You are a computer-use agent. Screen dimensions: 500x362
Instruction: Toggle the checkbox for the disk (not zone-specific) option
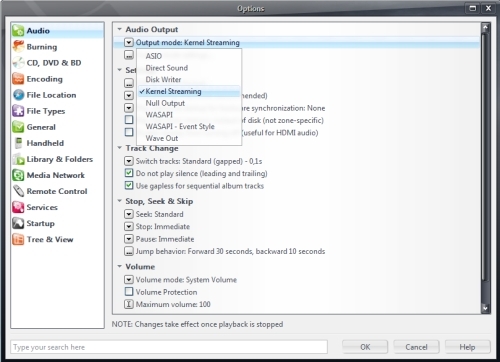pos(129,120)
